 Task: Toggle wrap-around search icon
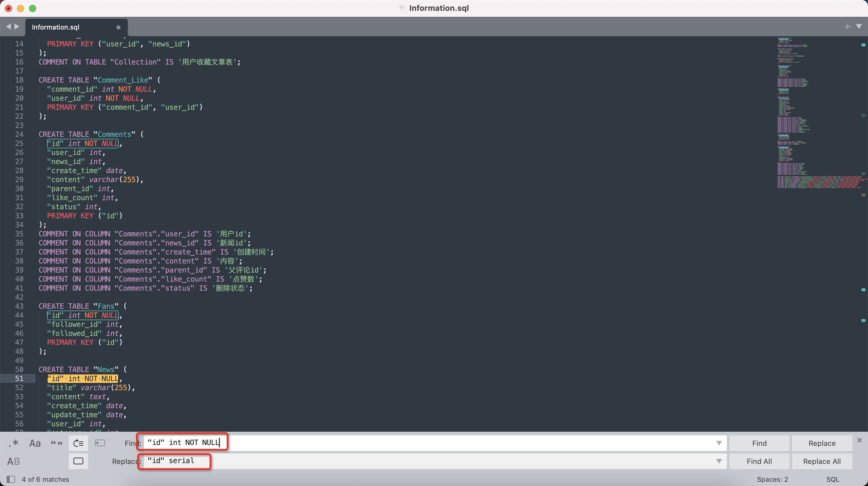tap(78, 443)
